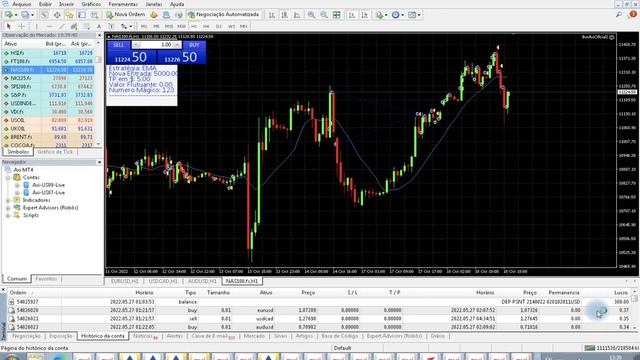
Task: Collapse the Contas tree node
Action: pyautogui.click(x=8, y=178)
